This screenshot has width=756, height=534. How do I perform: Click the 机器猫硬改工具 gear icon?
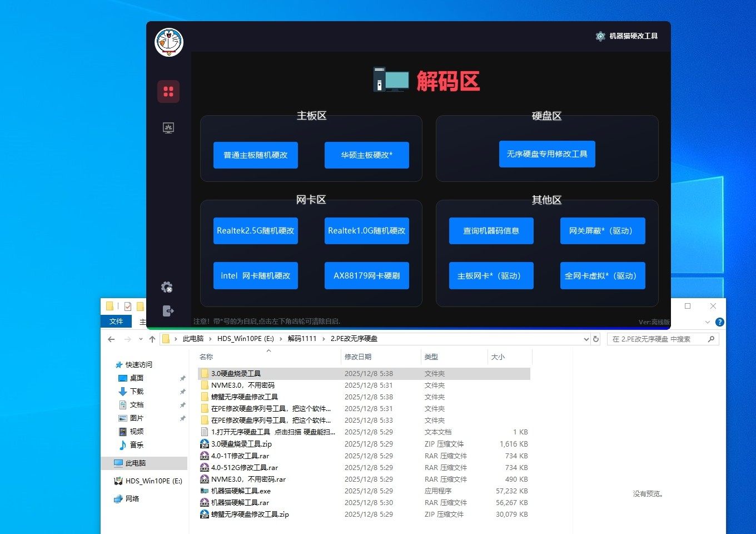600,36
